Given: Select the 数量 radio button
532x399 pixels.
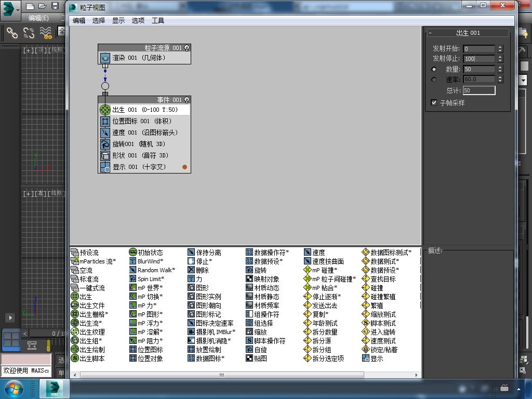Looking at the screenshot, I should pyautogui.click(x=434, y=69).
